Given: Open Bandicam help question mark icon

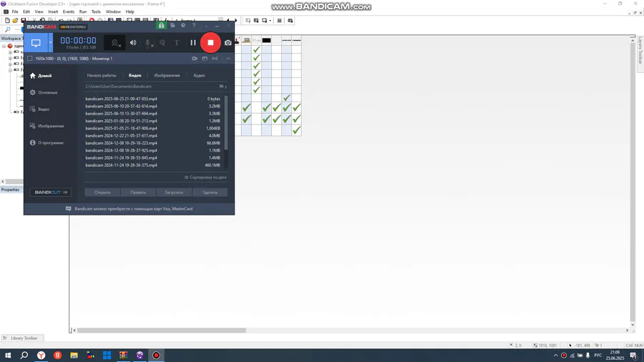Looking at the screenshot, I should (194, 26).
